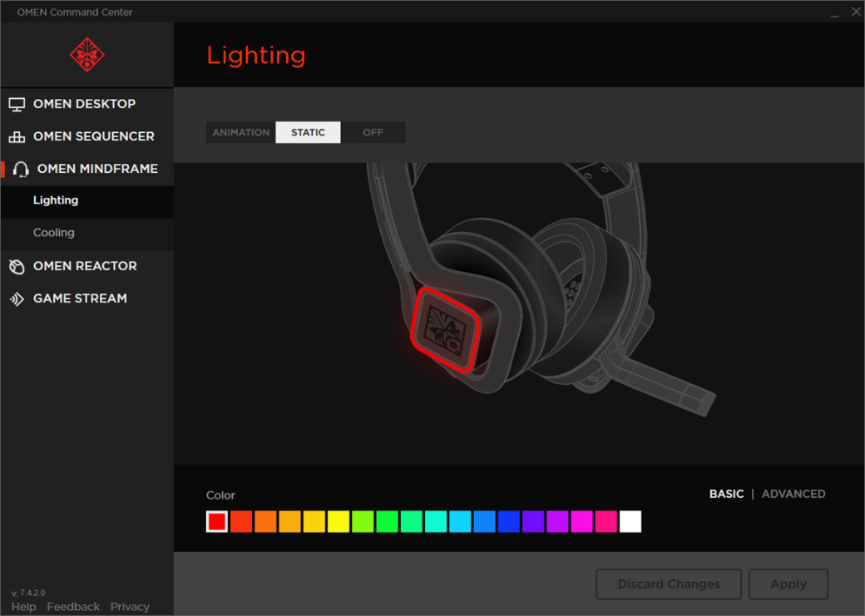865x616 pixels.
Task: Click the OMEN Mindframe headset icon
Action: [22, 170]
